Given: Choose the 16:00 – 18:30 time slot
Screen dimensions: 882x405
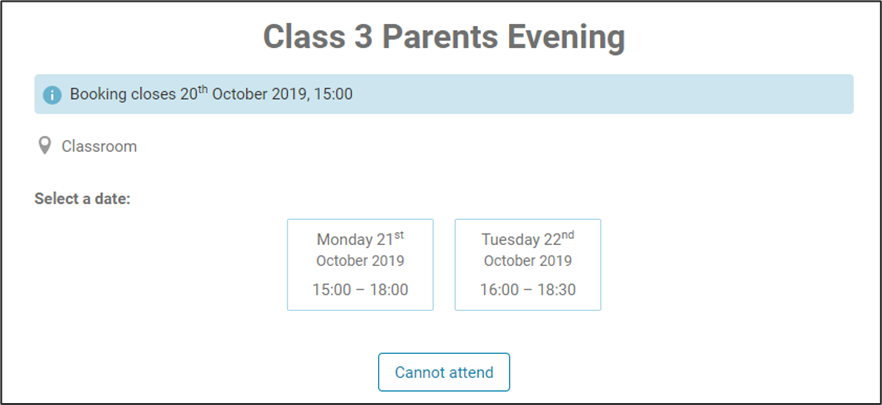Looking at the screenshot, I should point(528,290).
